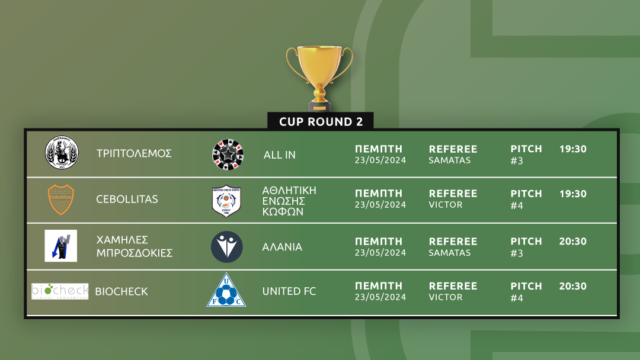Click the ΑΛΑΝΙΑ team name

coord(282,247)
